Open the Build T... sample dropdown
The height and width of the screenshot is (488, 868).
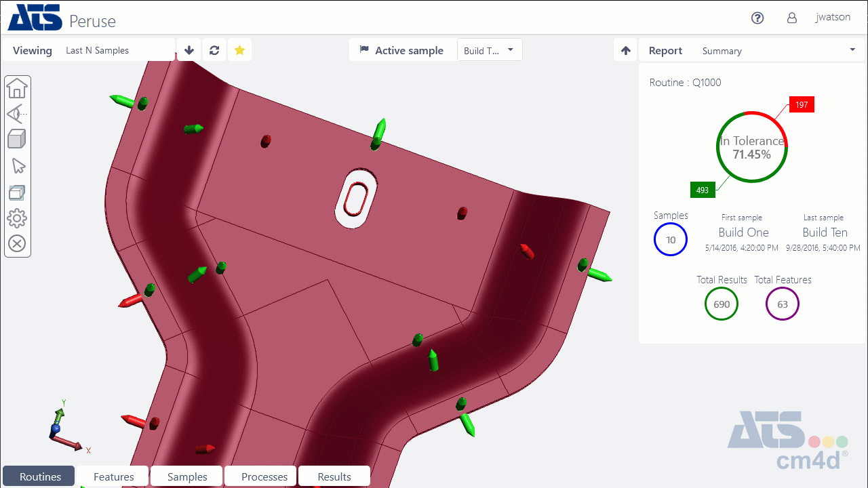[x=490, y=50]
